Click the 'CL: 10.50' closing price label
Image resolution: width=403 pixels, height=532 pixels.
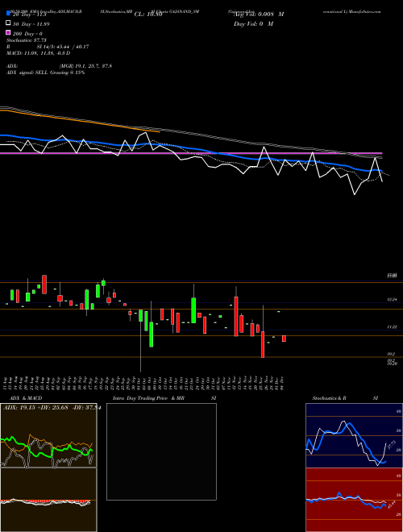click(148, 15)
